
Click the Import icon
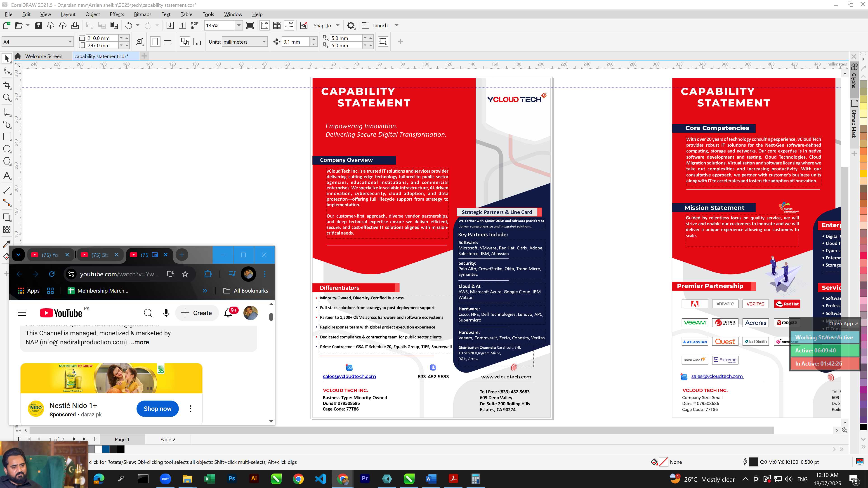pyautogui.click(x=170, y=25)
